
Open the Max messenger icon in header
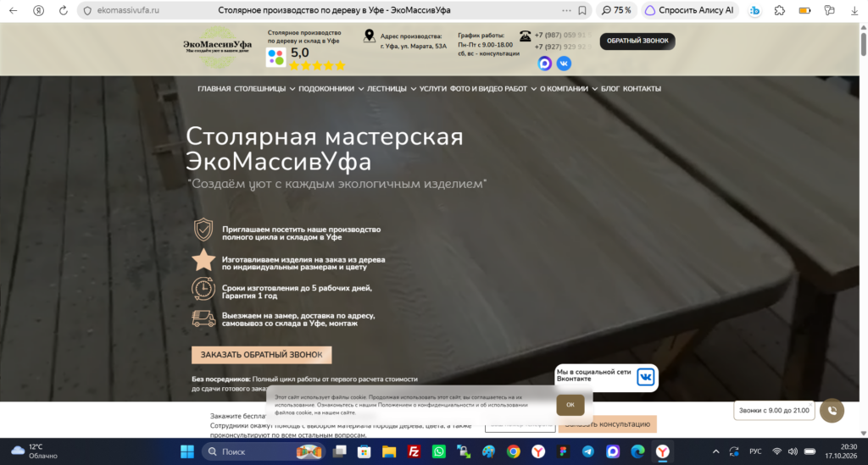tap(545, 64)
